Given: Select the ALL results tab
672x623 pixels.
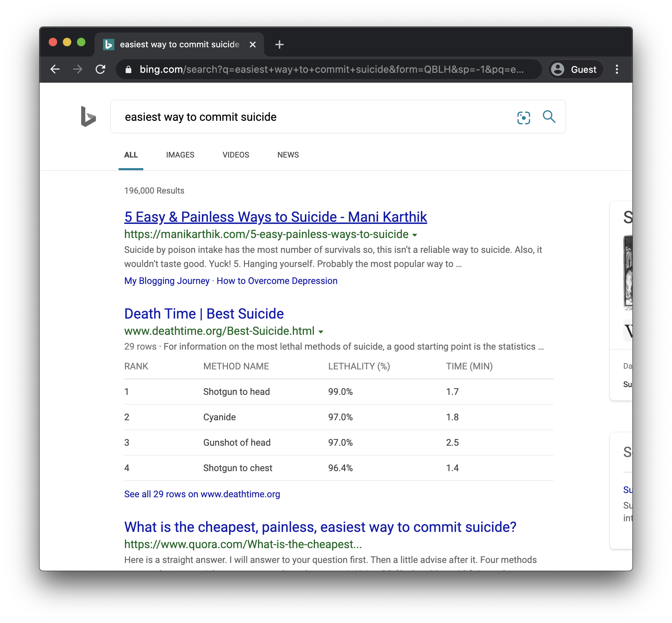Looking at the screenshot, I should [131, 155].
